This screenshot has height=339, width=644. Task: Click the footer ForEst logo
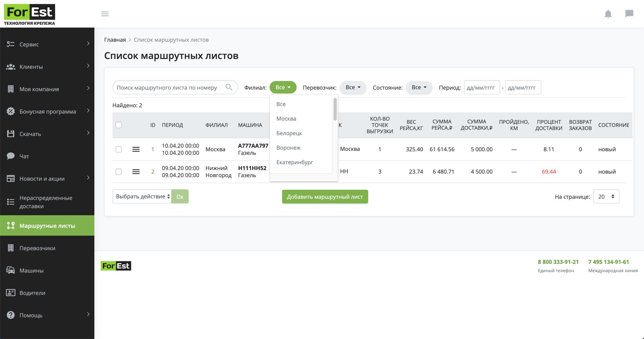click(x=116, y=266)
